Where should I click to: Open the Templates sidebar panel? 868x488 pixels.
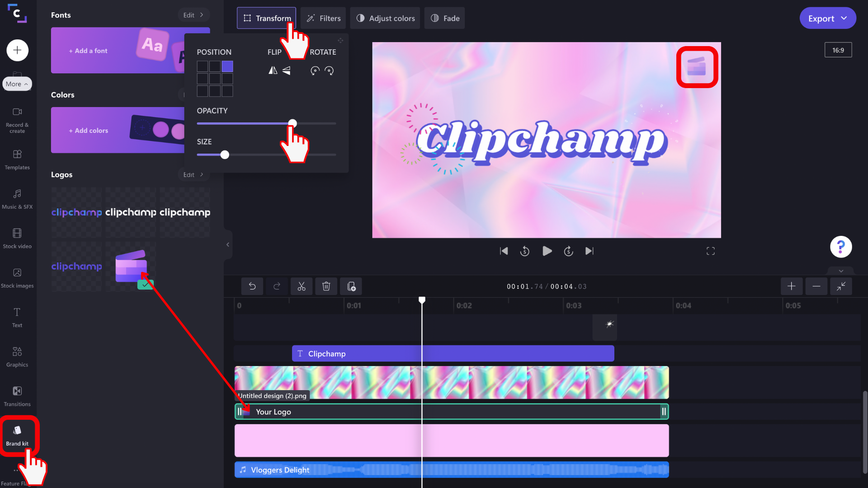coord(17,160)
